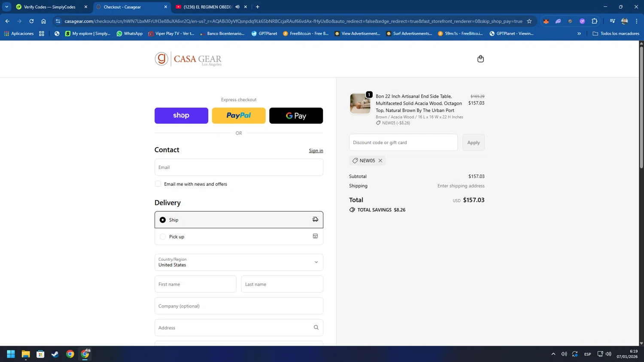Open the My explore | Simply... bookmark

pos(88,33)
